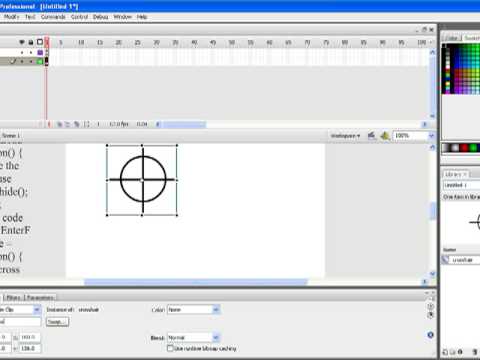Toggle Onion Skin Outlines button

68,124
